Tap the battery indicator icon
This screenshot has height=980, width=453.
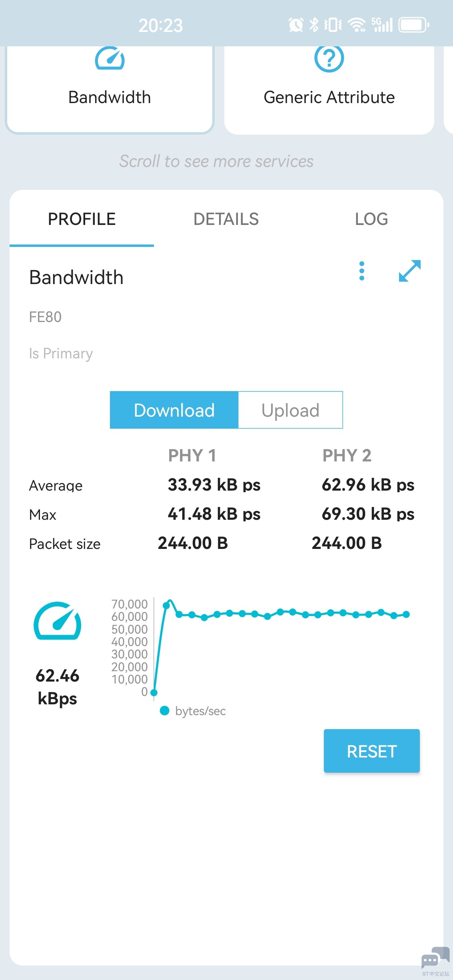(414, 25)
